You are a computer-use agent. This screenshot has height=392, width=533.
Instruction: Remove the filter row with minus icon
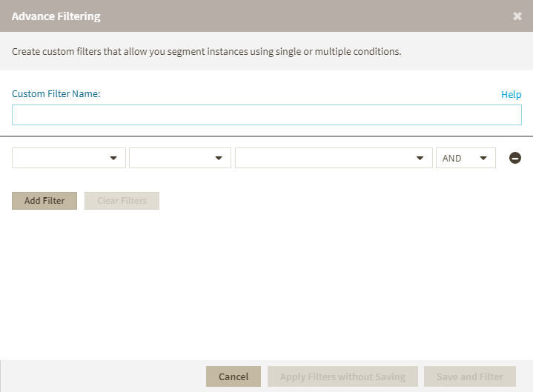click(x=515, y=158)
